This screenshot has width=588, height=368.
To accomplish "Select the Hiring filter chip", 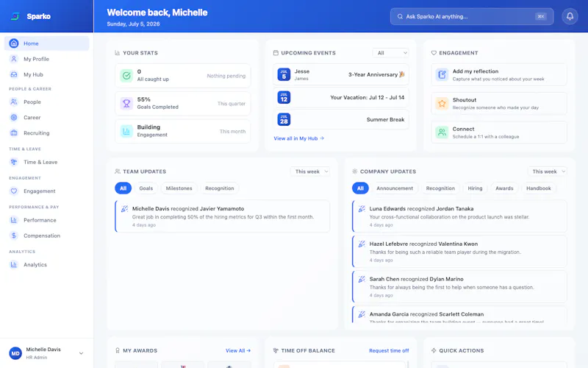I will (x=475, y=188).
